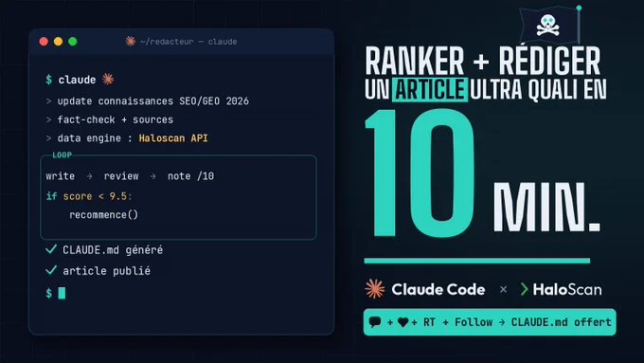Click the big teal '10' number
Screen dimensions: 644x363
(x=420, y=172)
